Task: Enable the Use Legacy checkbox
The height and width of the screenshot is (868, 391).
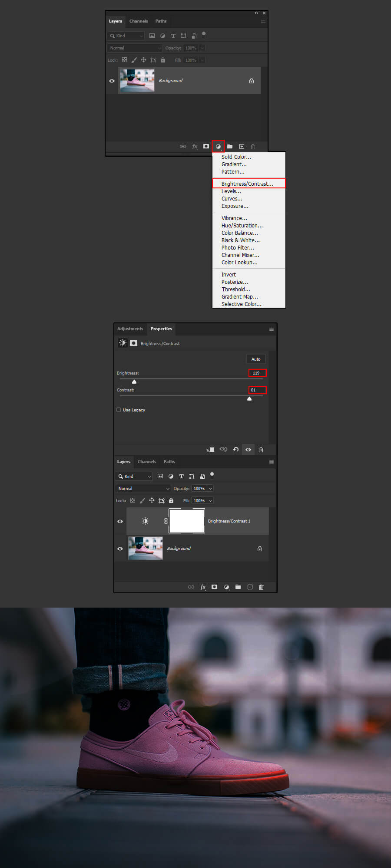Action: (119, 410)
